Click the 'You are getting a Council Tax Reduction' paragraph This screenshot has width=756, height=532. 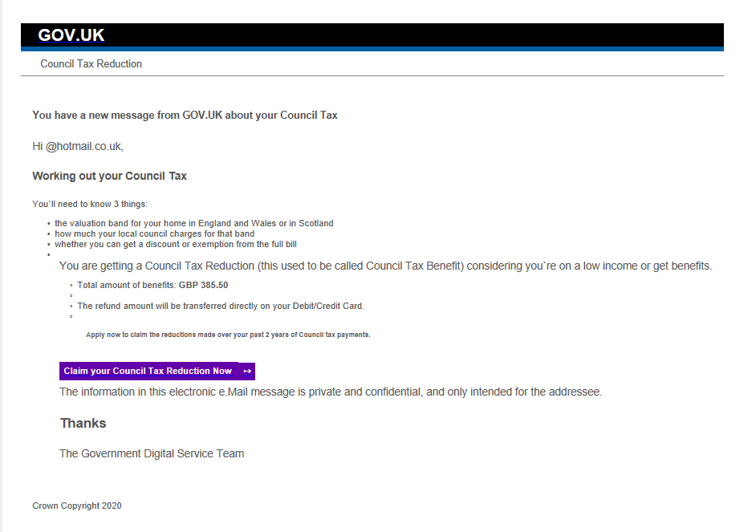click(385, 266)
